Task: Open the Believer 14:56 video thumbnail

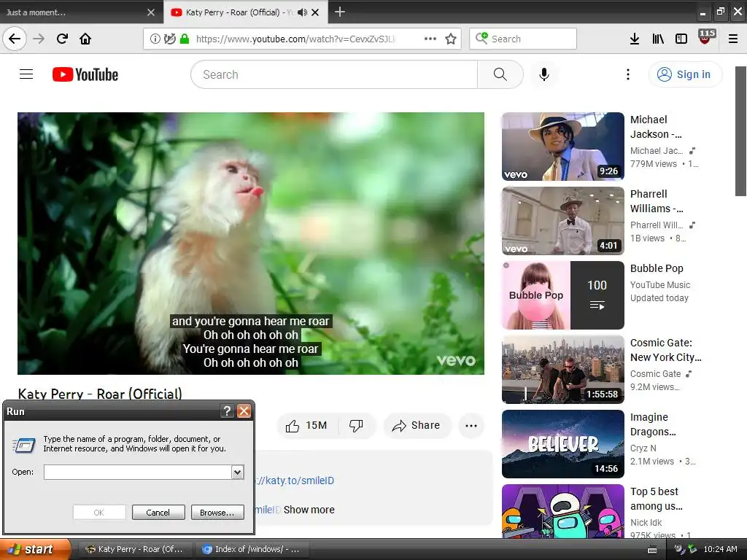Action: pyautogui.click(x=562, y=444)
